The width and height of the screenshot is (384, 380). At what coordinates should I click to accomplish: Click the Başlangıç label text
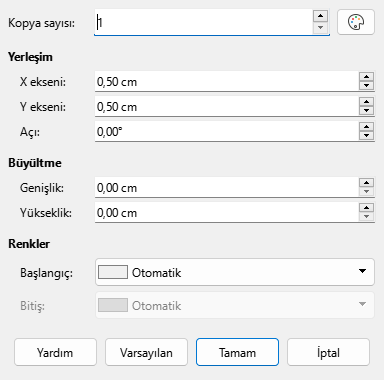tap(46, 273)
